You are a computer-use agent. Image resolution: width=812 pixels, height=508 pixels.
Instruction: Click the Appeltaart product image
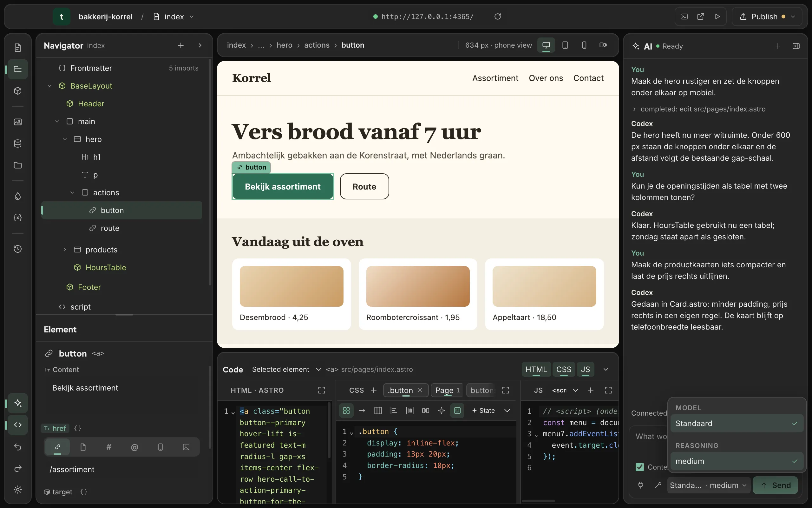pyautogui.click(x=544, y=286)
